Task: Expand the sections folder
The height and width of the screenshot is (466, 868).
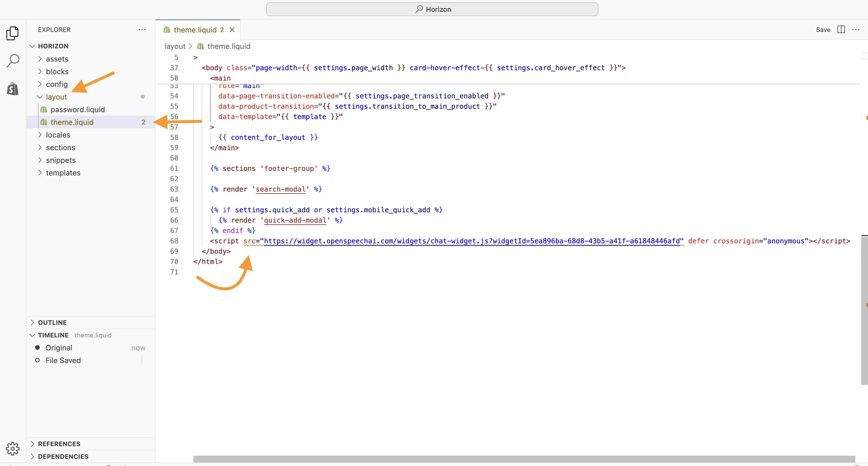Action: pyautogui.click(x=91, y=148)
